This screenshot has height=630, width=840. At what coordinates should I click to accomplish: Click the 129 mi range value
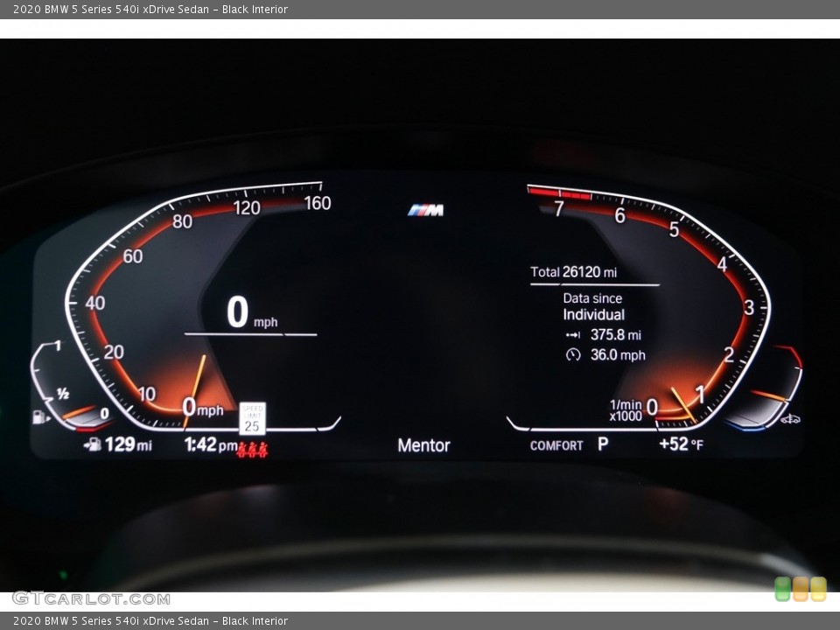[x=129, y=444]
